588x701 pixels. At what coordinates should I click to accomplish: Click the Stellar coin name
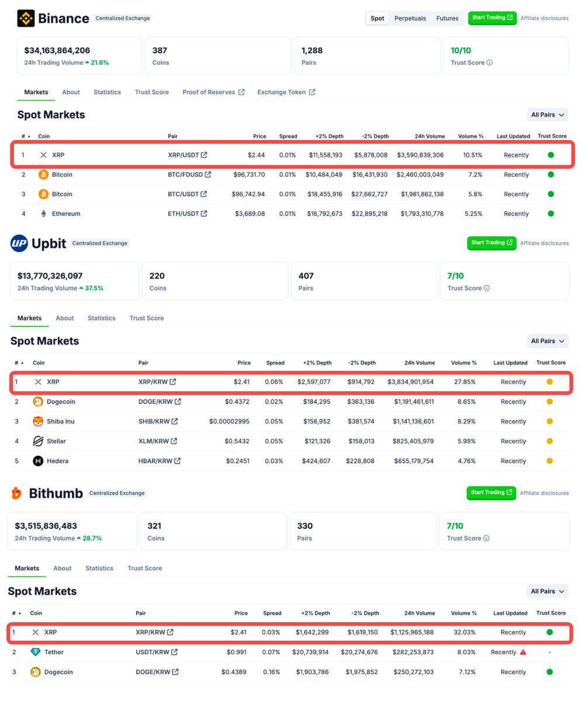56,441
